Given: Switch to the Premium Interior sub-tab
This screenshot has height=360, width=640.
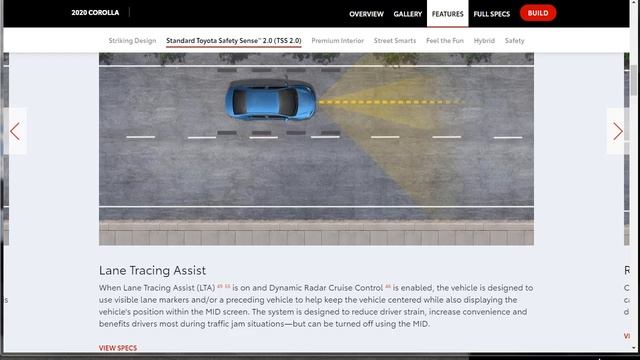Looking at the screenshot, I should point(338,40).
